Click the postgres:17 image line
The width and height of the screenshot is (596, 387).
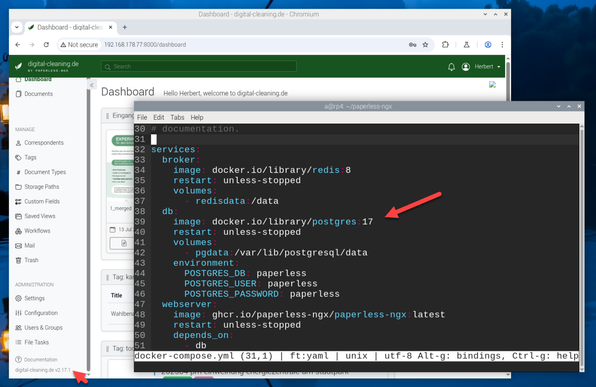273,222
